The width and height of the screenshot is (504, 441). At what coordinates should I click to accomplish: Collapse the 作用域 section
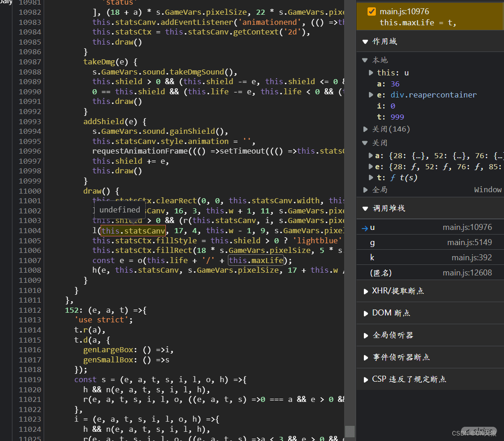tap(366, 41)
